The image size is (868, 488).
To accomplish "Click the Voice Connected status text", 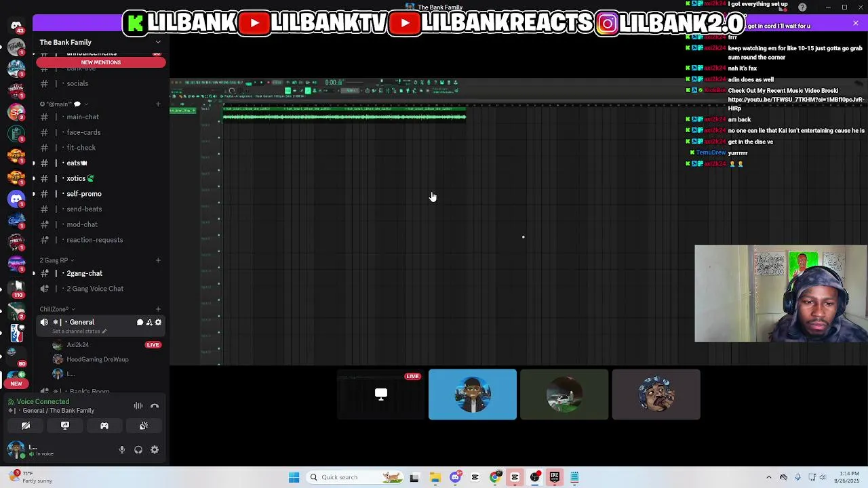I will pyautogui.click(x=43, y=402).
